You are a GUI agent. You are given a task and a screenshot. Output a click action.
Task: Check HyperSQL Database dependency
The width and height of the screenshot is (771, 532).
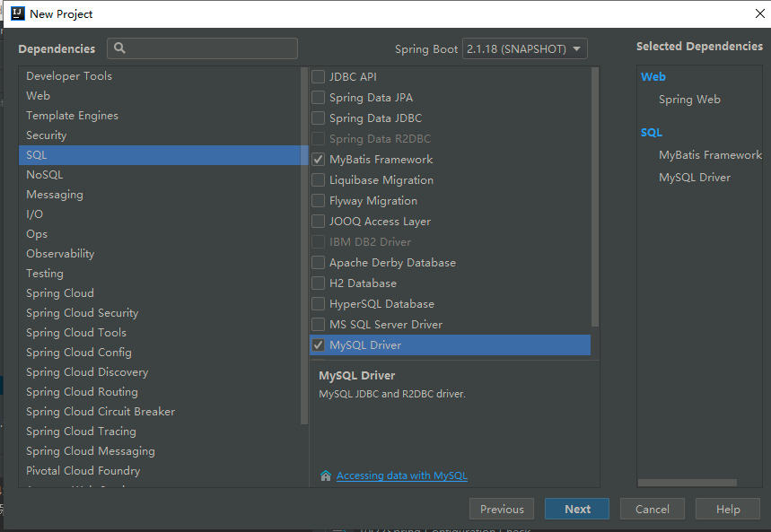[x=318, y=304]
